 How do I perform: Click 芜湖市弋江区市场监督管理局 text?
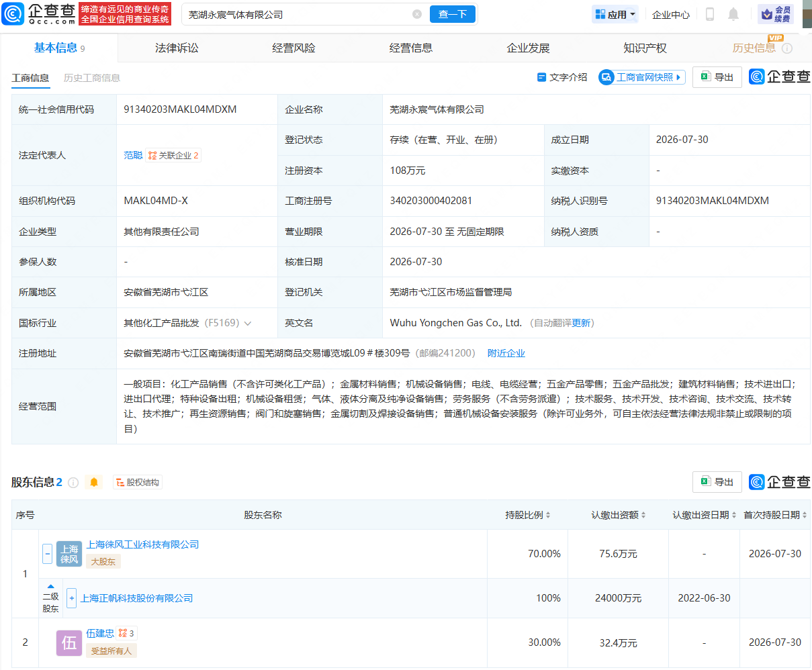pos(451,292)
